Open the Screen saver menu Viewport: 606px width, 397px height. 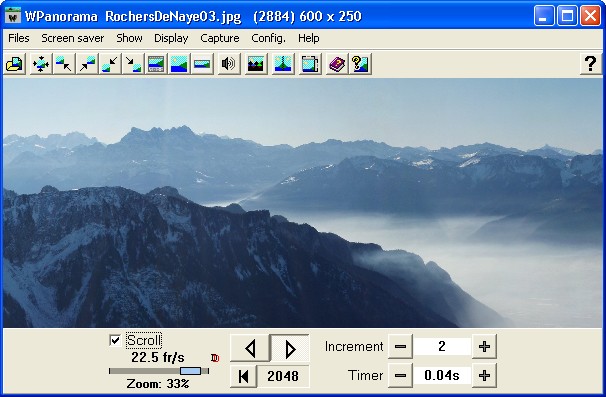[x=73, y=38]
